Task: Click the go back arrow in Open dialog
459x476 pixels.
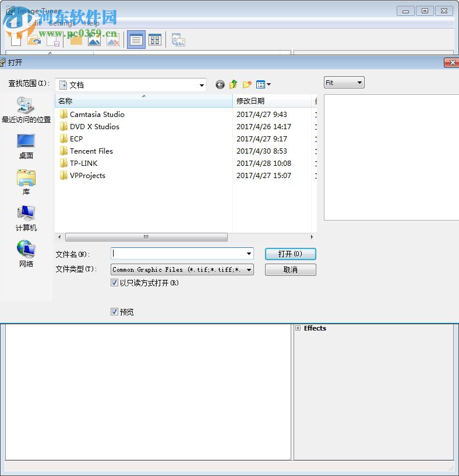Action: click(220, 84)
